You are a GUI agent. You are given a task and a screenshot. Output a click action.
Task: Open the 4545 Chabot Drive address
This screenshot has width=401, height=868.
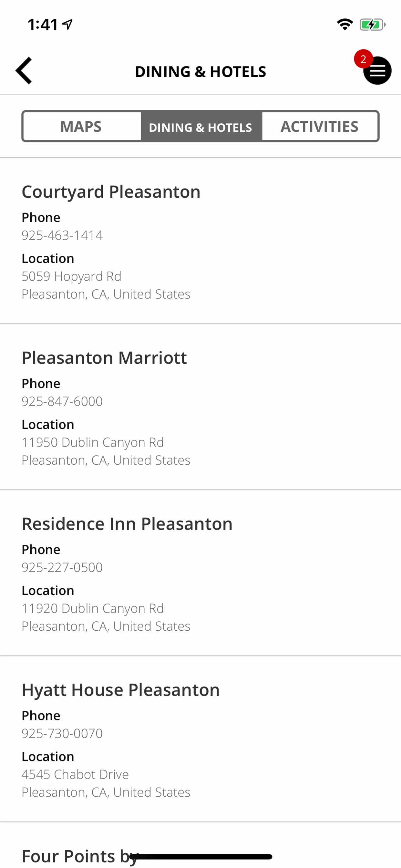pyautogui.click(x=75, y=775)
